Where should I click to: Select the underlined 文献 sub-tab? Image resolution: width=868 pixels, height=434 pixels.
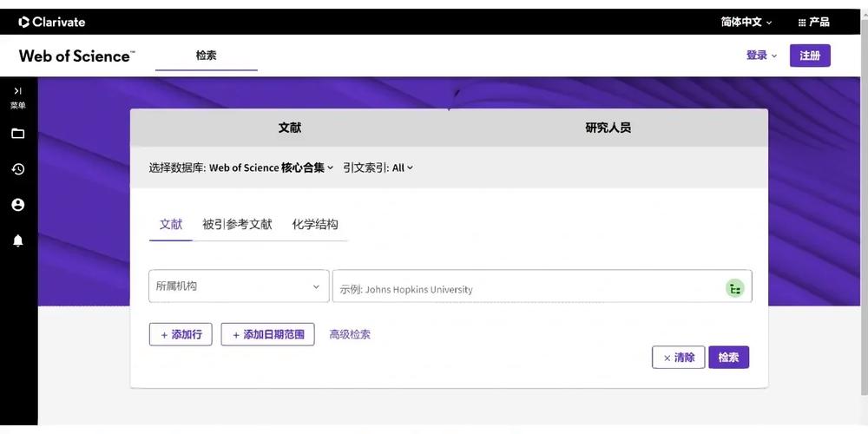click(170, 224)
